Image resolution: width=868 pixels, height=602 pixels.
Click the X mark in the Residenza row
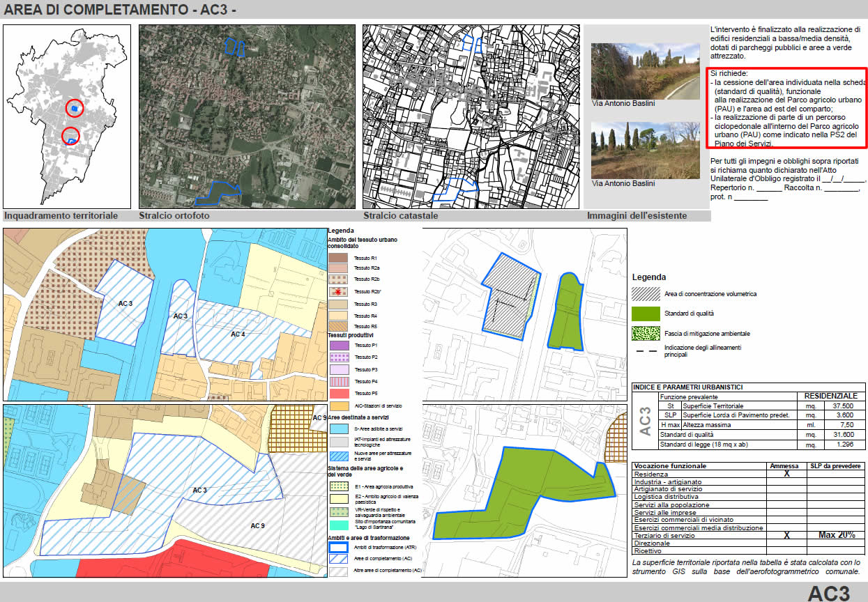[786, 474]
